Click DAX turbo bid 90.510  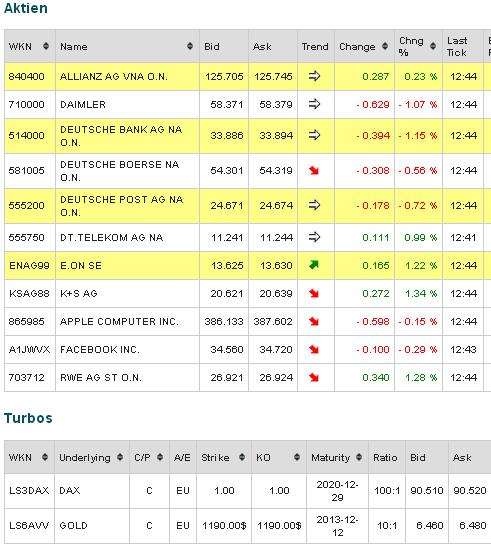coord(427,491)
